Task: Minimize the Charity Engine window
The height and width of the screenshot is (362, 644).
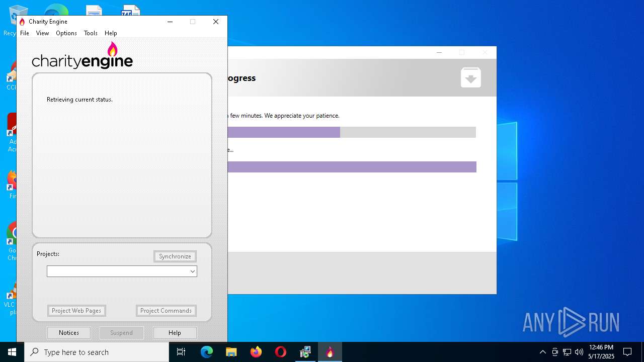Action: click(x=170, y=22)
